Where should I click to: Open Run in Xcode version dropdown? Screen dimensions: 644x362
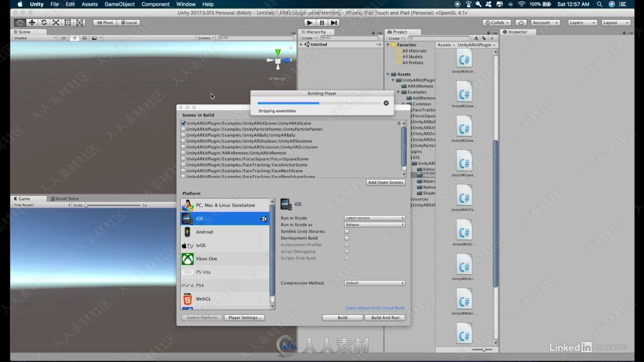[x=375, y=218]
